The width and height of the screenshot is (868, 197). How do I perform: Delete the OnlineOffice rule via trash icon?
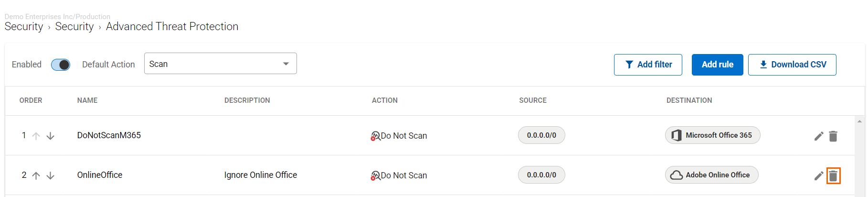pyautogui.click(x=833, y=176)
